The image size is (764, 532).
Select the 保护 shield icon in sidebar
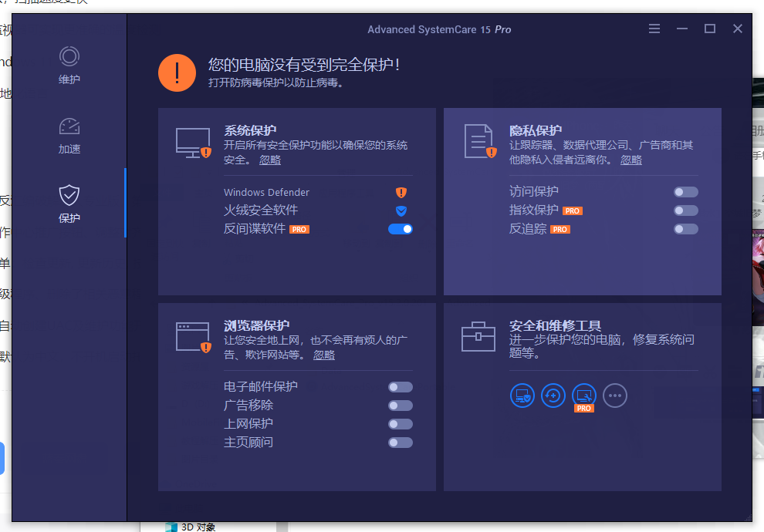(x=69, y=195)
